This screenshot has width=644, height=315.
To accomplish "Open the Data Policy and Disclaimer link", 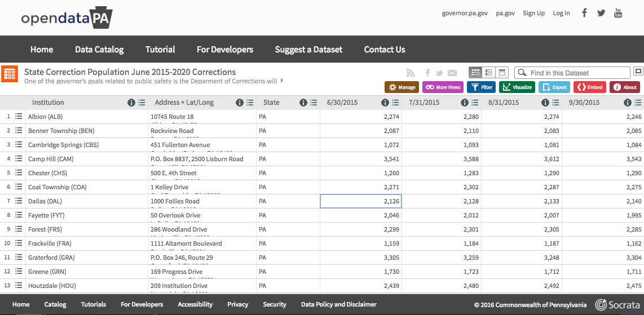I will 338,304.
